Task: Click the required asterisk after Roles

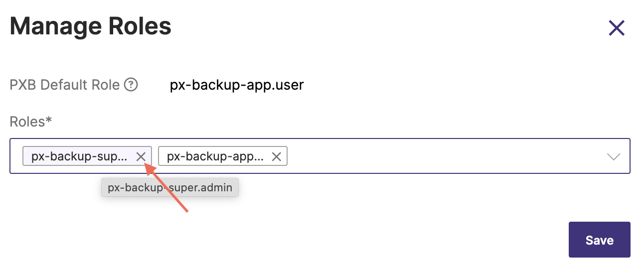Action: [49, 121]
